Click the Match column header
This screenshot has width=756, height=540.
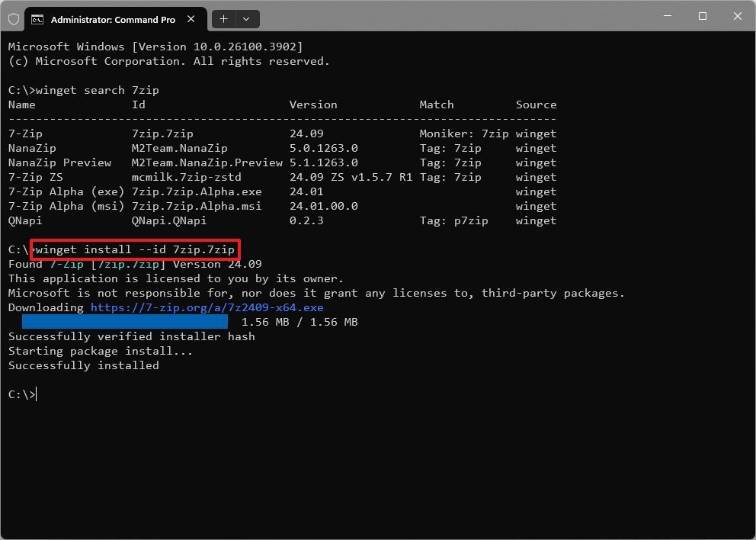pos(436,104)
